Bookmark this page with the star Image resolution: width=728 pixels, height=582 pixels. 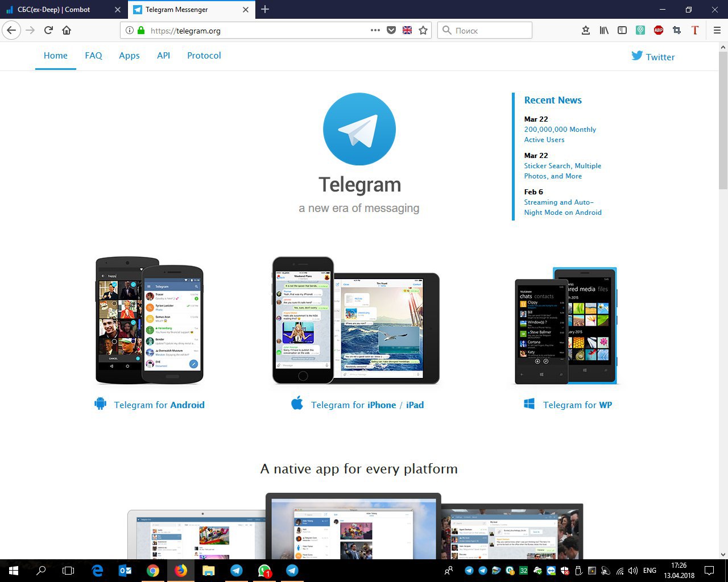click(x=423, y=30)
